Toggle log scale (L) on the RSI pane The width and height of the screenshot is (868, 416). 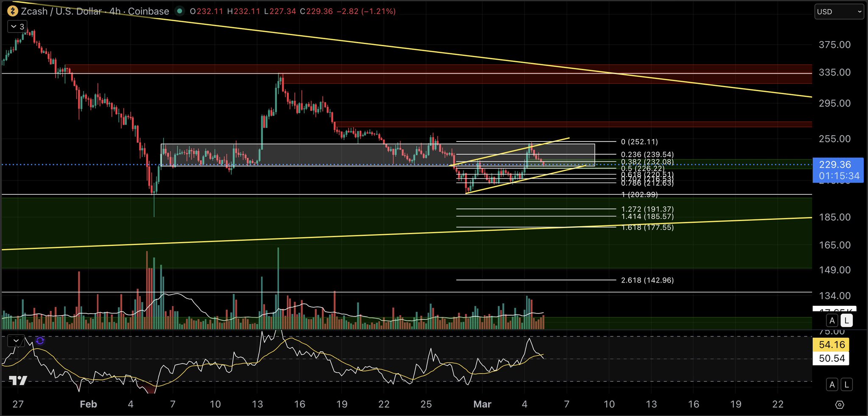pos(847,385)
